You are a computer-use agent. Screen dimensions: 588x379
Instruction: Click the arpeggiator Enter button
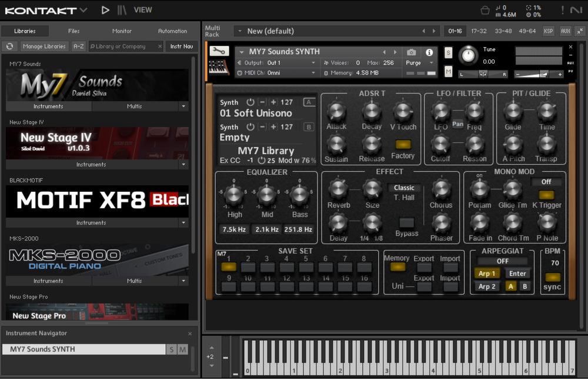click(517, 274)
